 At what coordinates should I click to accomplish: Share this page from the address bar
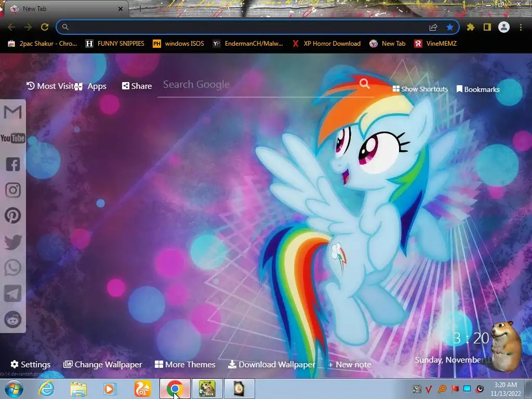click(433, 28)
